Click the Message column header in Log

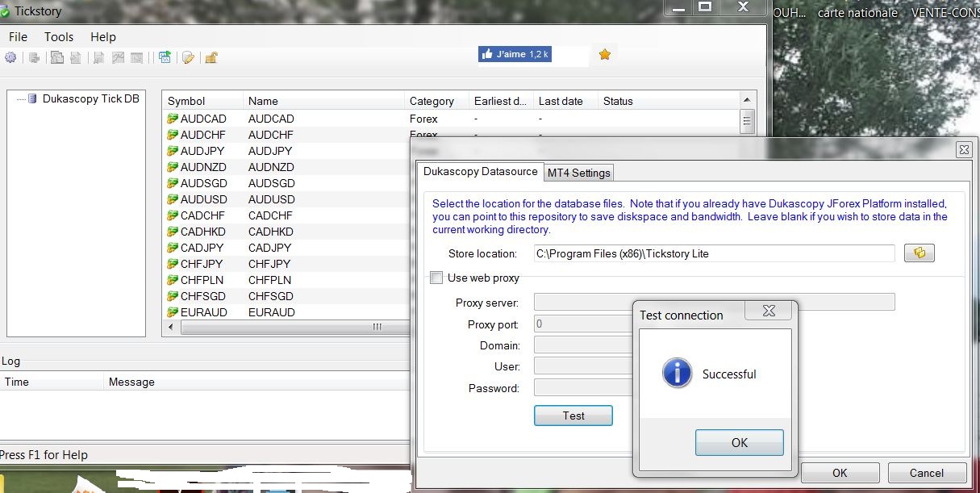(x=257, y=382)
